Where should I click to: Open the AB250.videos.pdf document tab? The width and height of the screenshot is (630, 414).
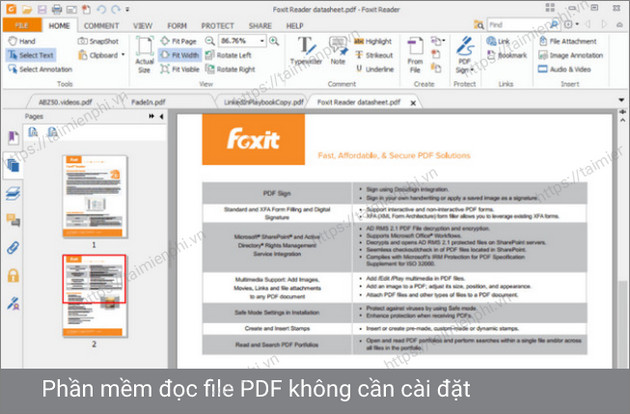click(65, 102)
